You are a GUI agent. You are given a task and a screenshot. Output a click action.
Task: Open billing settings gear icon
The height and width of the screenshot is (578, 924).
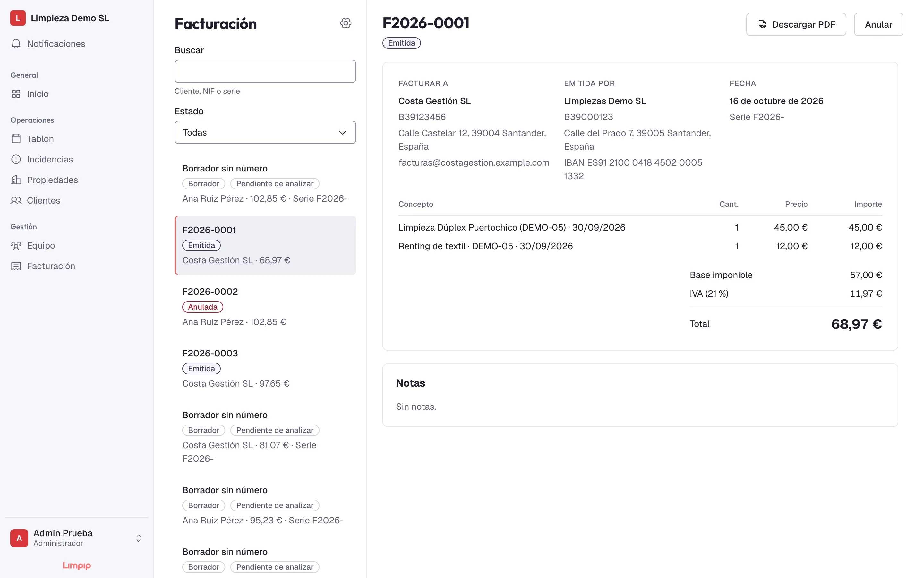346,23
